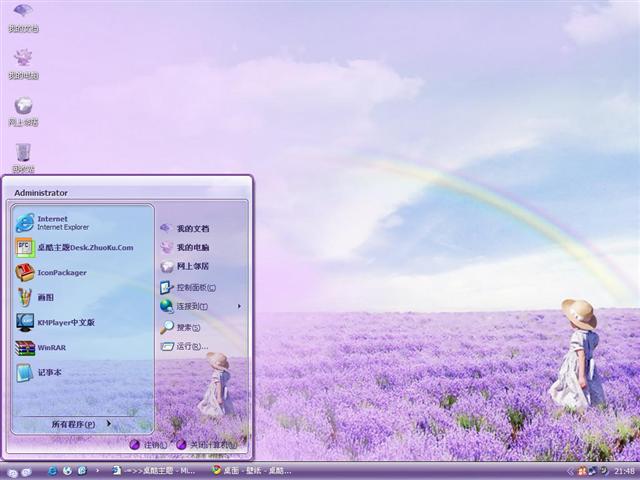Launch Internet Explorer from Quick Launch
The width and height of the screenshot is (640, 480).
coord(52,471)
